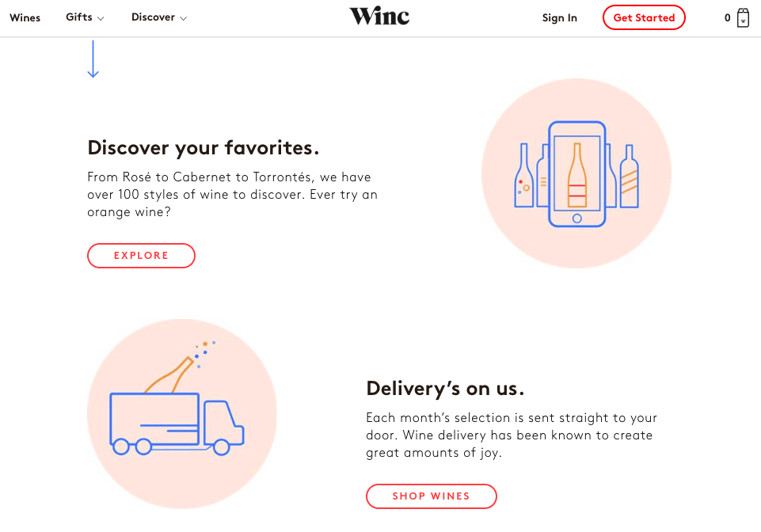Expand the Discover dropdown chevron

point(183,18)
